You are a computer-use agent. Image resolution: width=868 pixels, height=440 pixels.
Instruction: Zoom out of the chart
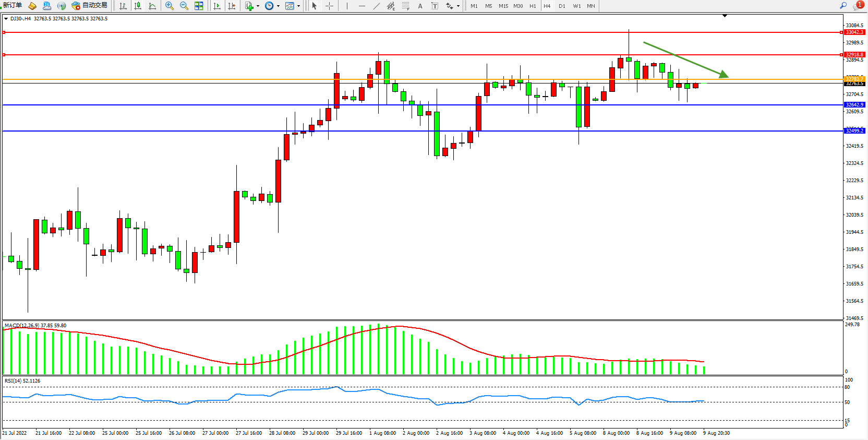[x=184, y=6]
